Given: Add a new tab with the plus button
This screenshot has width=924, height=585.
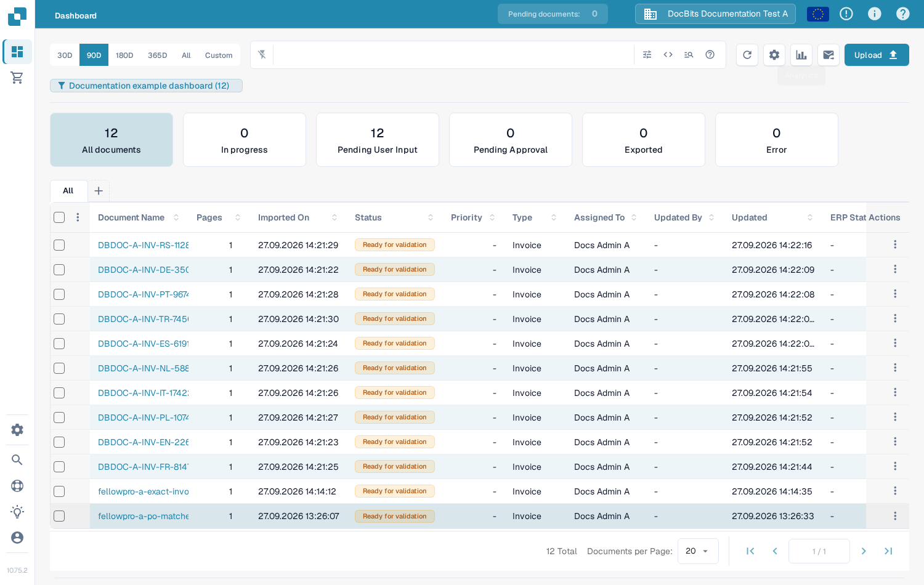Looking at the screenshot, I should point(99,191).
